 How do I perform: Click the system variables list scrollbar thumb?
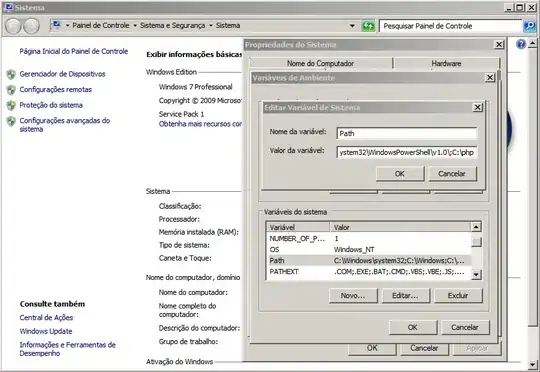pyautogui.click(x=476, y=242)
